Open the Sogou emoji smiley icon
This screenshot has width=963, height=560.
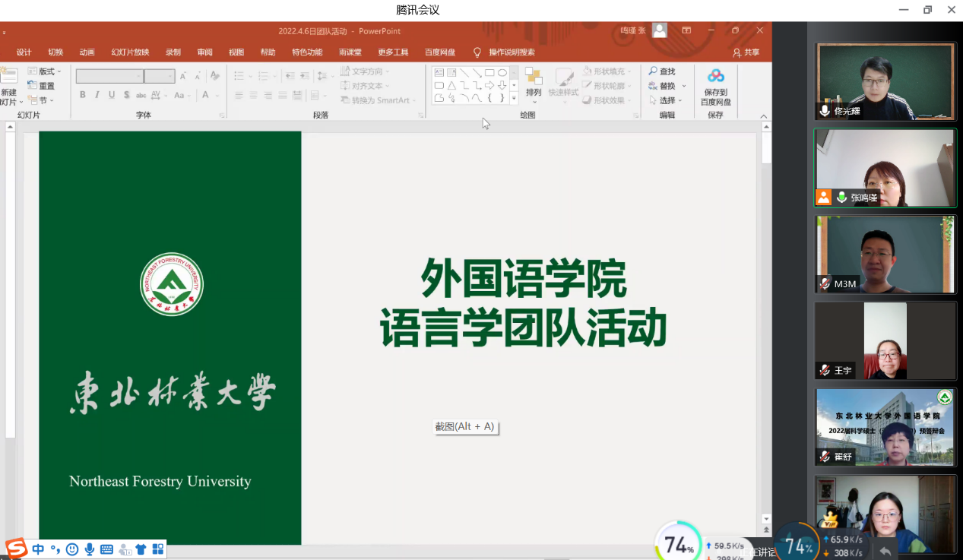72,549
